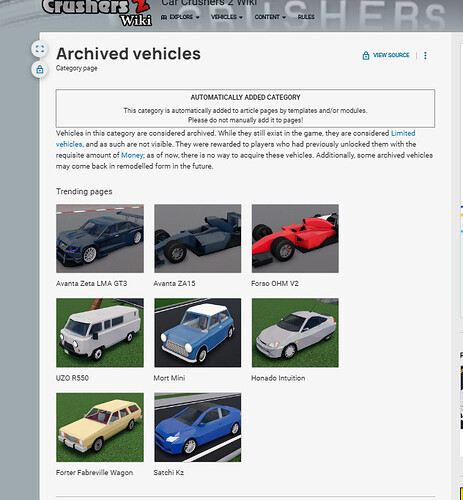Select the UZO R550 van thumbnail
Viewport: 463px width, 500px height.
point(100,333)
